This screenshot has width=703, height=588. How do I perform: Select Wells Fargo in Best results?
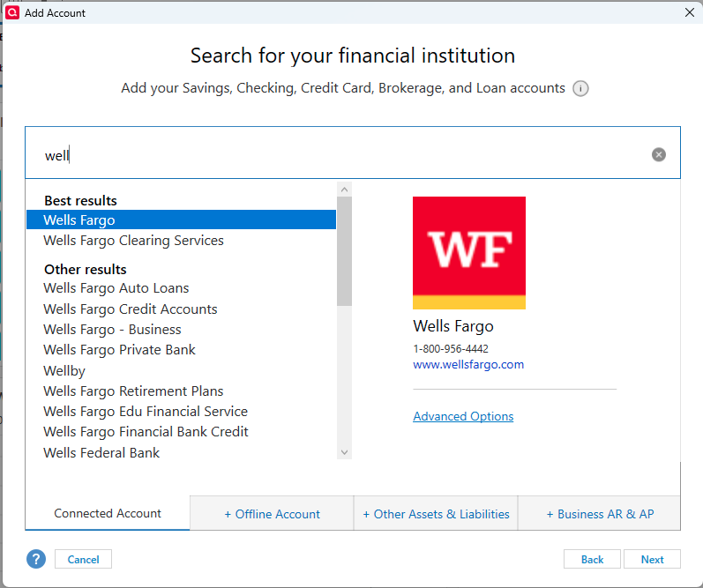click(x=181, y=220)
